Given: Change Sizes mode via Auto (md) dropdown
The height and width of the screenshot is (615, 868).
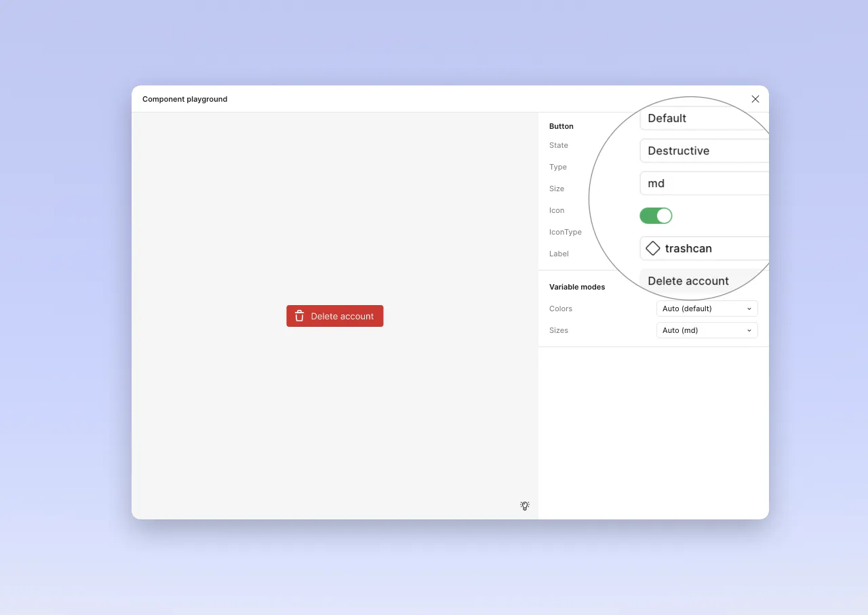Looking at the screenshot, I should pos(707,330).
